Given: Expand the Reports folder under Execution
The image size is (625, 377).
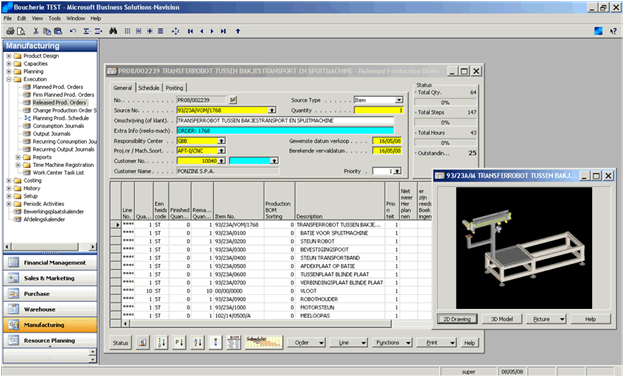Looking at the screenshot, I should (18, 157).
